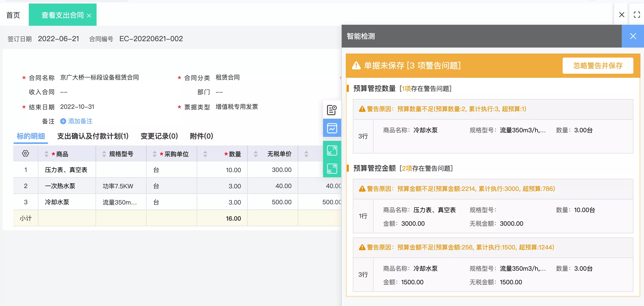
Task: Open the smart detection chart sidebar icon
Action: tap(332, 128)
